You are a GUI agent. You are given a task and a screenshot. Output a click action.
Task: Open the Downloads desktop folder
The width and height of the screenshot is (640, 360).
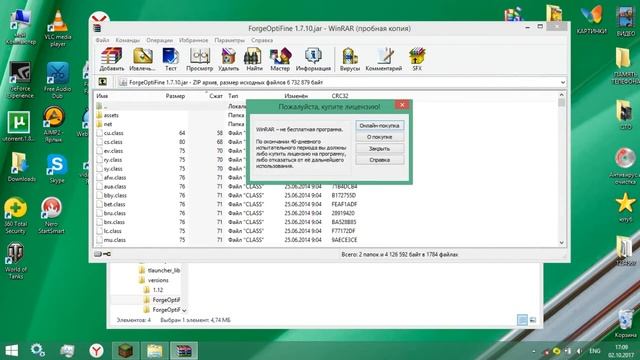click(x=21, y=167)
